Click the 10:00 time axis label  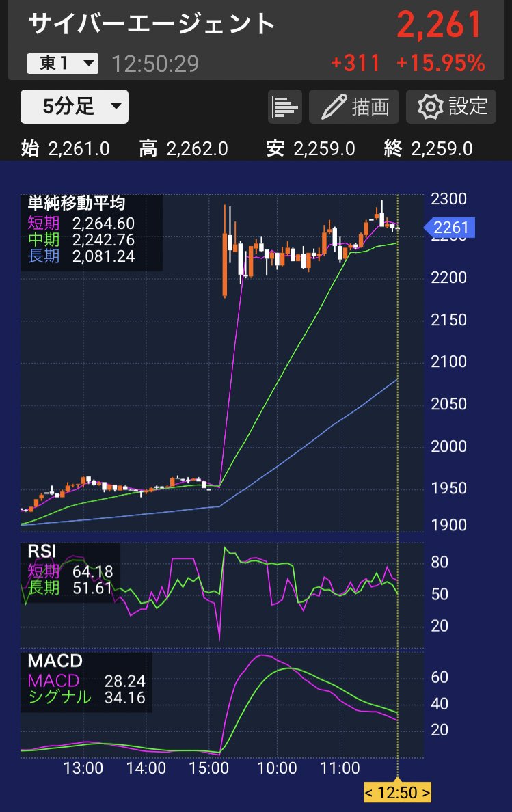point(277,768)
